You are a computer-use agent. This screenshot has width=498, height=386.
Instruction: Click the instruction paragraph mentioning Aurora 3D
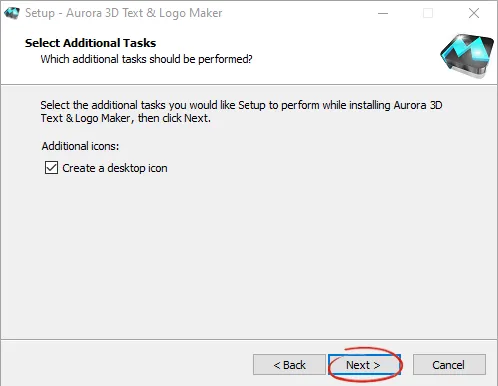coord(241,111)
